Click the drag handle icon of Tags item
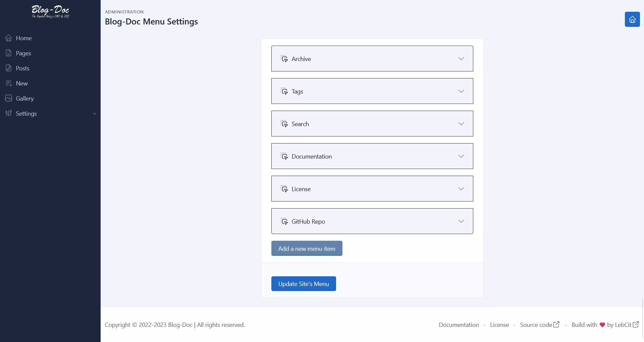This screenshot has height=342, width=644. tap(284, 91)
